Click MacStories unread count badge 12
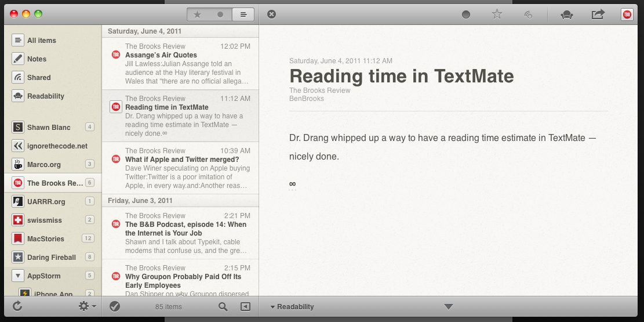 (88, 238)
